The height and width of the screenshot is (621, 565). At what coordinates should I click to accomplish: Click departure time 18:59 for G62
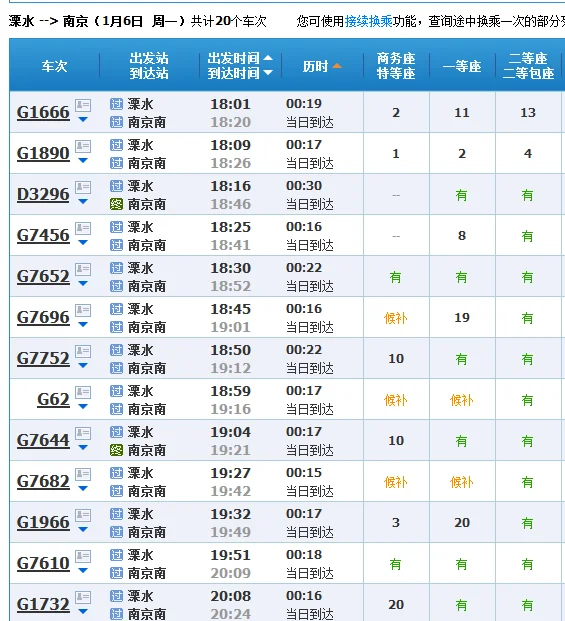pos(230,391)
